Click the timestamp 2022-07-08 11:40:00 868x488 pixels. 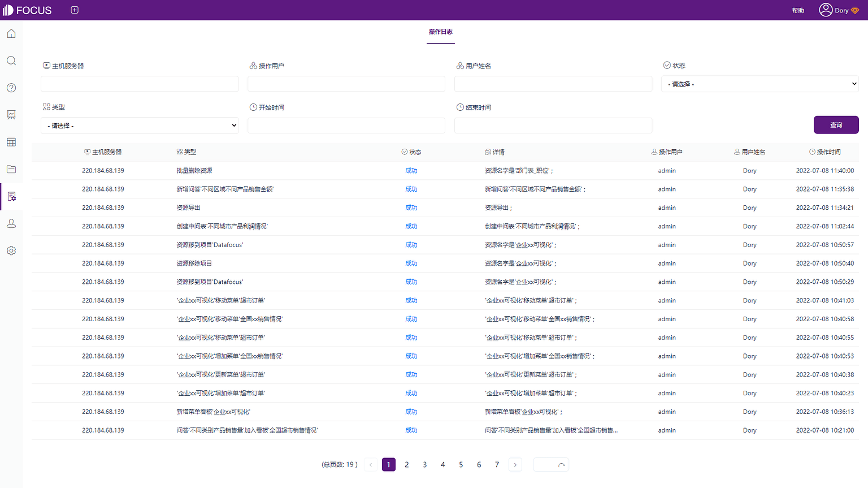(825, 171)
